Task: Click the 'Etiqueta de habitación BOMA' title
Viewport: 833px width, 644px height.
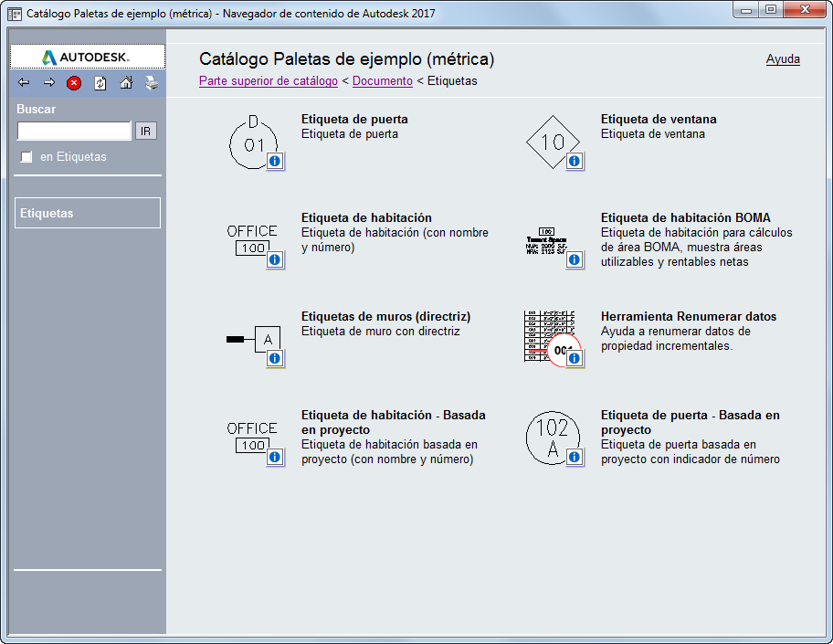Action: point(686,217)
